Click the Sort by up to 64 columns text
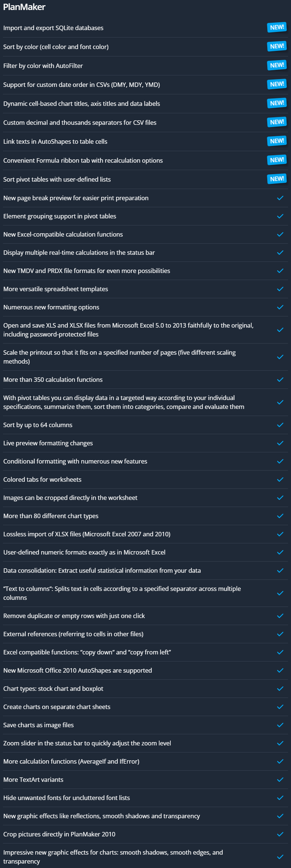This screenshot has width=291, height=868. coord(38,425)
